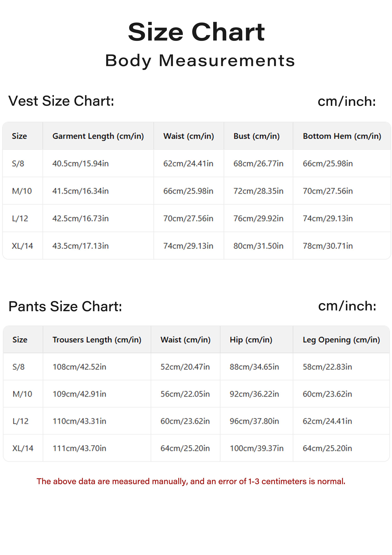The width and height of the screenshot is (392, 555).
Task: Click the "Bottom Hem (cm/in)" column header
Action: 342,136
